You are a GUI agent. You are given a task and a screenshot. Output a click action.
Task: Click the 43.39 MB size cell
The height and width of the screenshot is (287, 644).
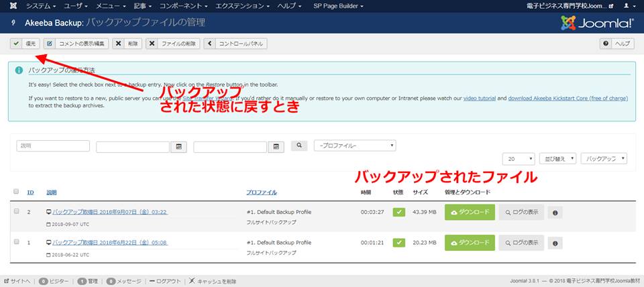point(424,213)
